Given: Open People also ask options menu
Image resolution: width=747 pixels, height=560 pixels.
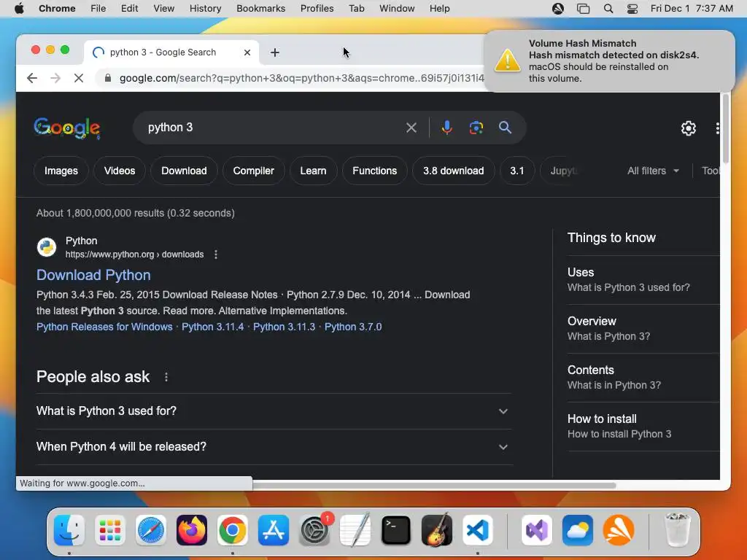Looking at the screenshot, I should coord(166,377).
